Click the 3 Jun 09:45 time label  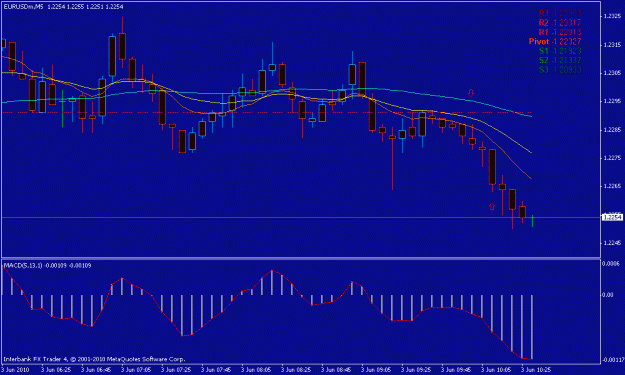point(456,370)
